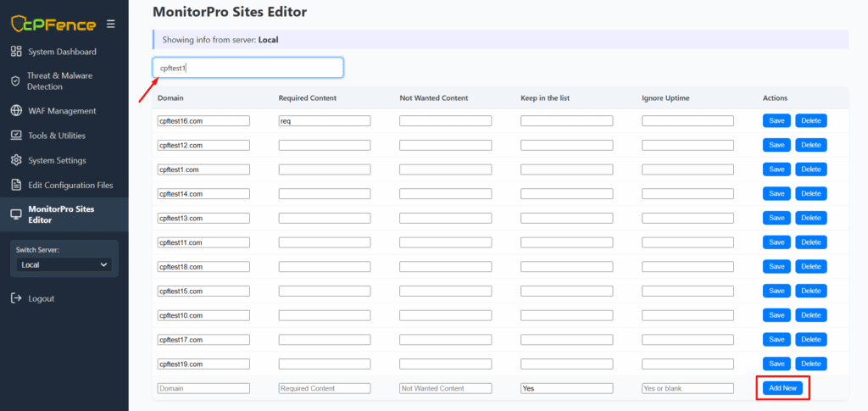Open the WAF Management menu item
868x411 pixels.
click(x=62, y=111)
